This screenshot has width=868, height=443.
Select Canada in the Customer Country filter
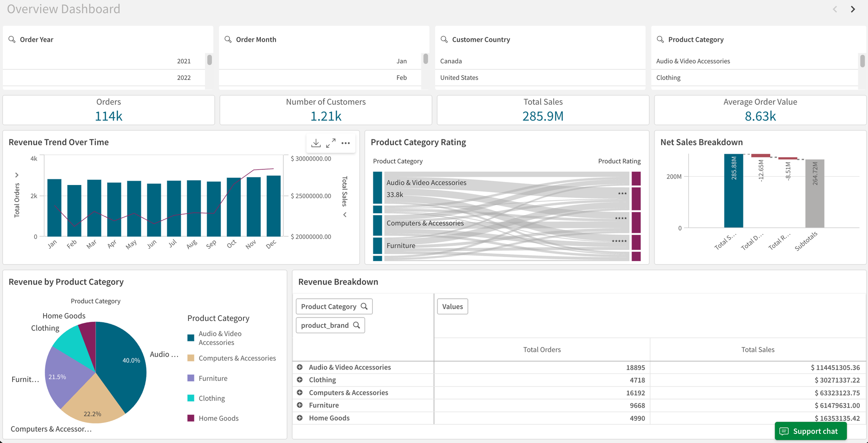[451, 61]
